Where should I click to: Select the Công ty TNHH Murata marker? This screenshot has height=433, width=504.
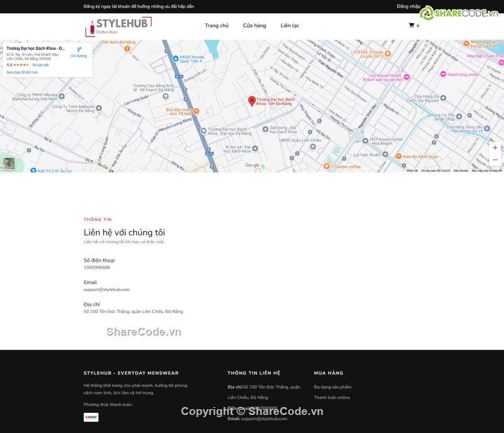click(x=62, y=96)
